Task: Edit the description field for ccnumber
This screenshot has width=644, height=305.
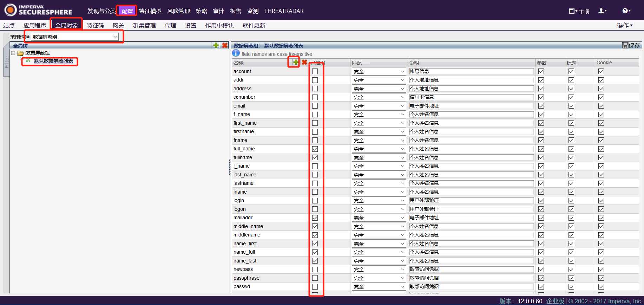Action: pos(471,97)
